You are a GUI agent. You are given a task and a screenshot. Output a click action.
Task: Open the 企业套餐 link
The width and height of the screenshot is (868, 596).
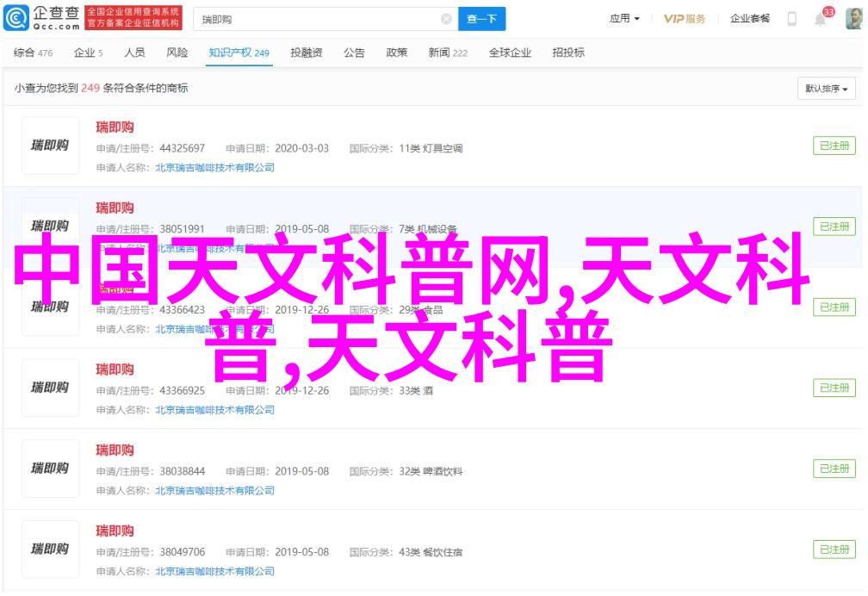click(749, 19)
